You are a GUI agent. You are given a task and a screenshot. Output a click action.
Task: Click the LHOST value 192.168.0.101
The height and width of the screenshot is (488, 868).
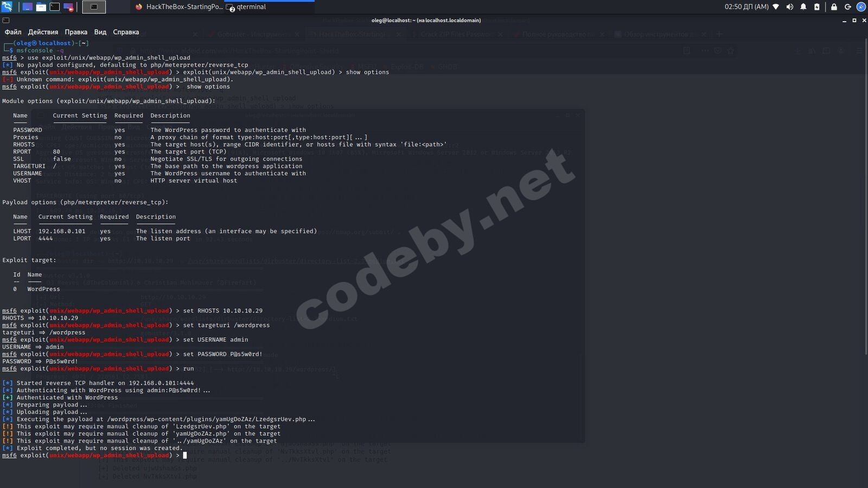pos(62,231)
